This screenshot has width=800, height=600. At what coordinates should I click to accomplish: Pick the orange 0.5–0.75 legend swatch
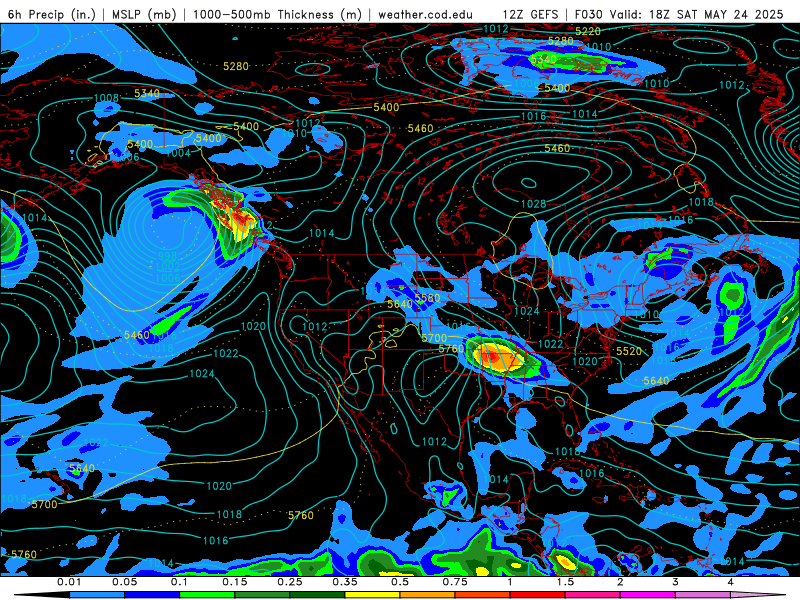click(x=428, y=595)
